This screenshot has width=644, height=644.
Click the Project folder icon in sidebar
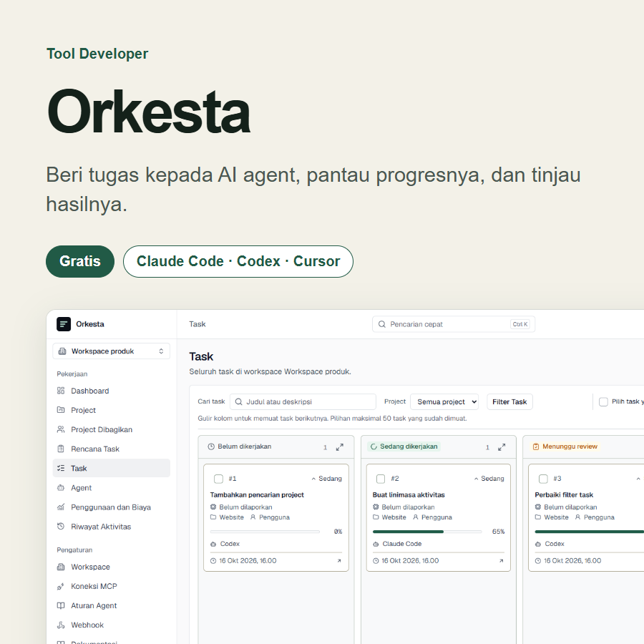coord(61,410)
